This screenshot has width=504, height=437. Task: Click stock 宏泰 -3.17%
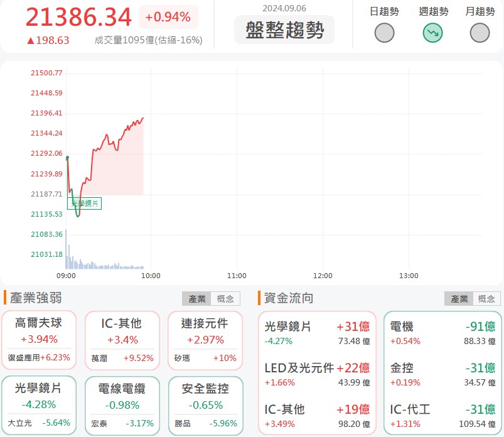tap(122, 423)
